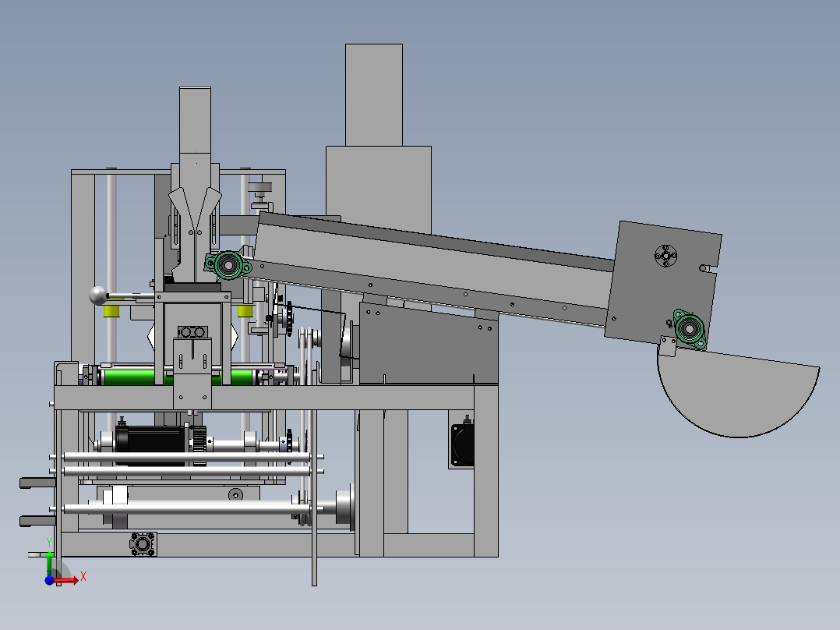Pick the small sprocket right of the yellow bumper
The height and width of the screenshot is (630, 840).
pyautogui.click(x=288, y=319)
